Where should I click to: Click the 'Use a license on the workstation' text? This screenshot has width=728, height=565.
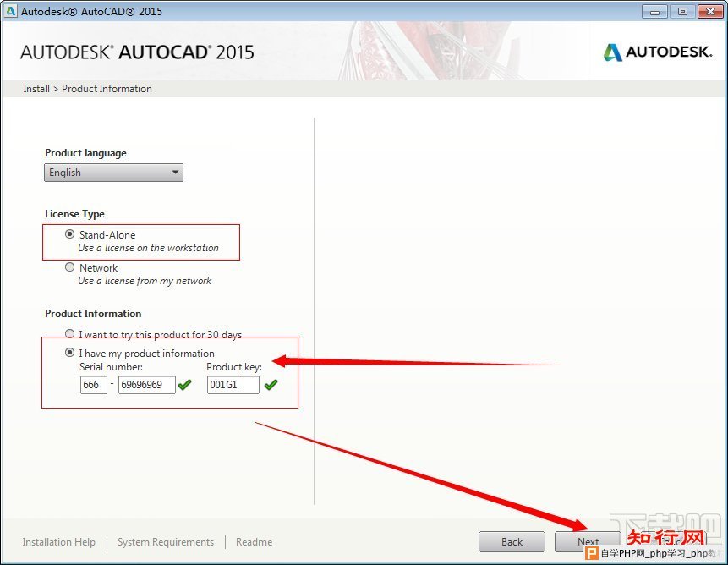pos(148,248)
